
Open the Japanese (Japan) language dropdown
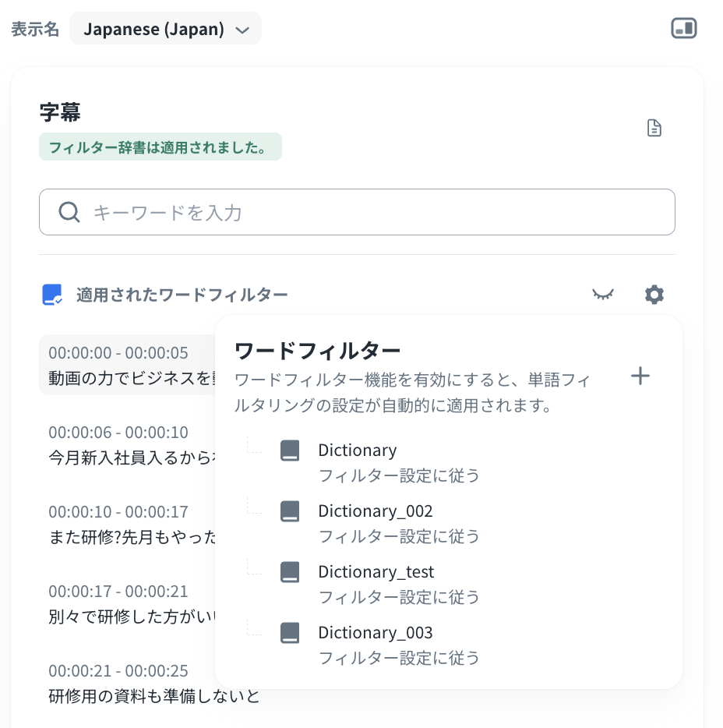165,30
